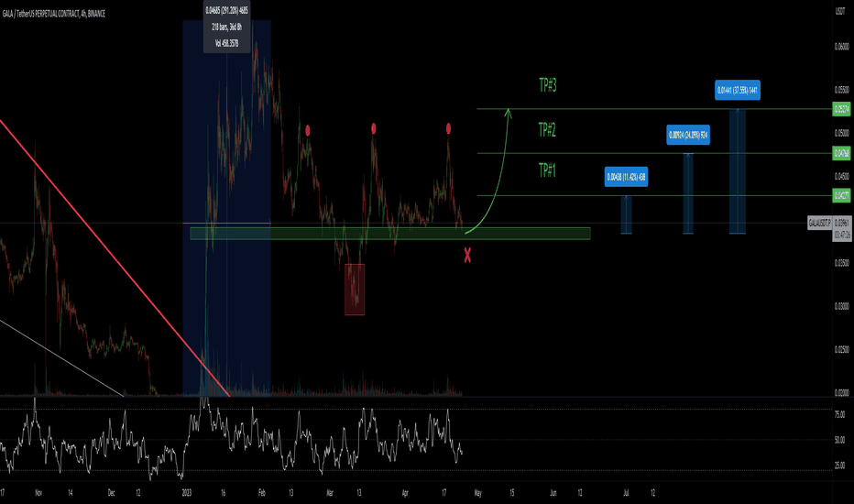Click the 0.06000 price axis value
854x504 pixels.
(x=841, y=47)
